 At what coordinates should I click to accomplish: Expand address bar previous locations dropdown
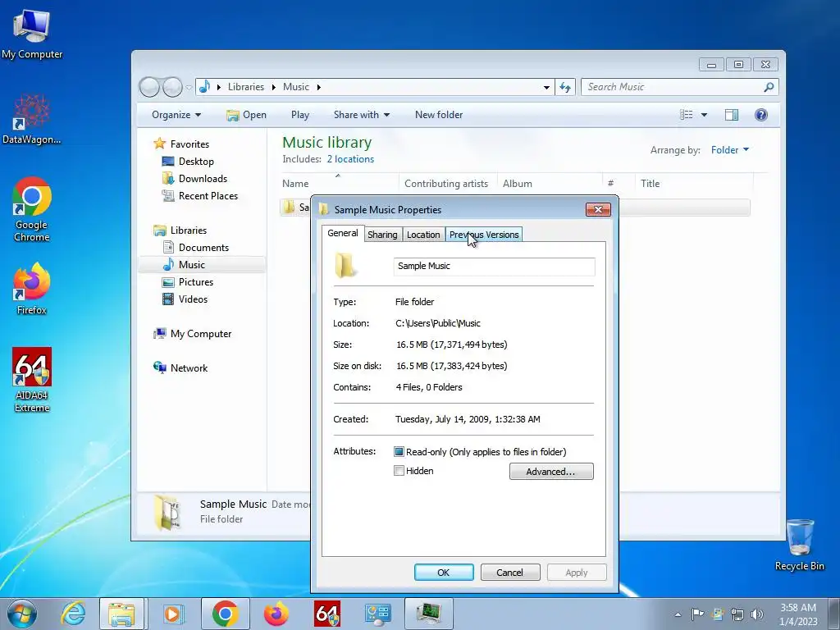(546, 87)
